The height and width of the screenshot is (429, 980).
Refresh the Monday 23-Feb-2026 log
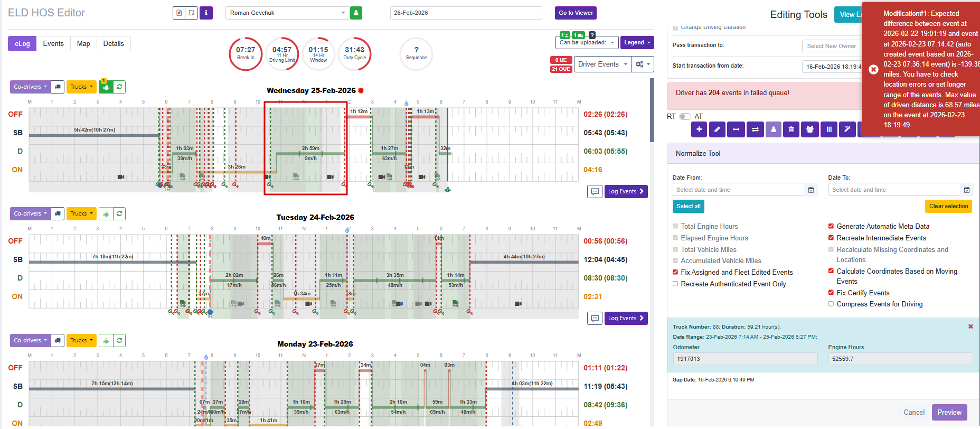pyautogui.click(x=120, y=340)
